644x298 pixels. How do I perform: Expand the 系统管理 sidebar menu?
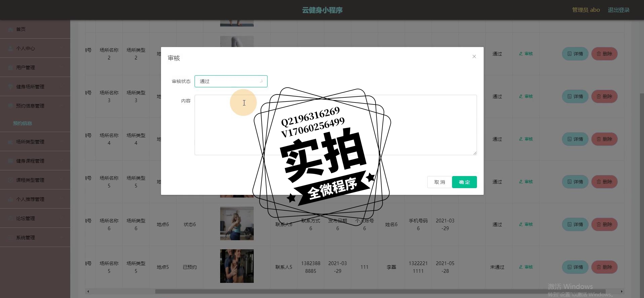(x=35, y=238)
